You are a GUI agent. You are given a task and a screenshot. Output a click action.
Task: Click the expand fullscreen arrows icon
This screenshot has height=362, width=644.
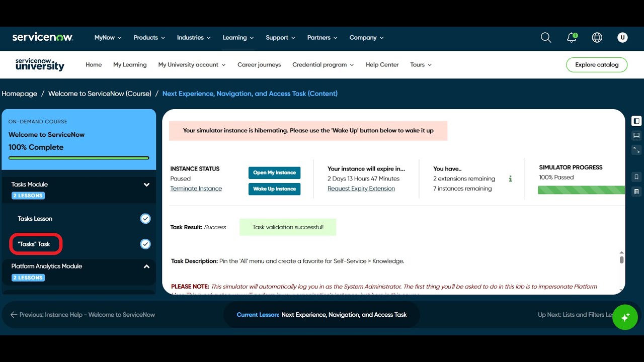pyautogui.click(x=636, y=150)
